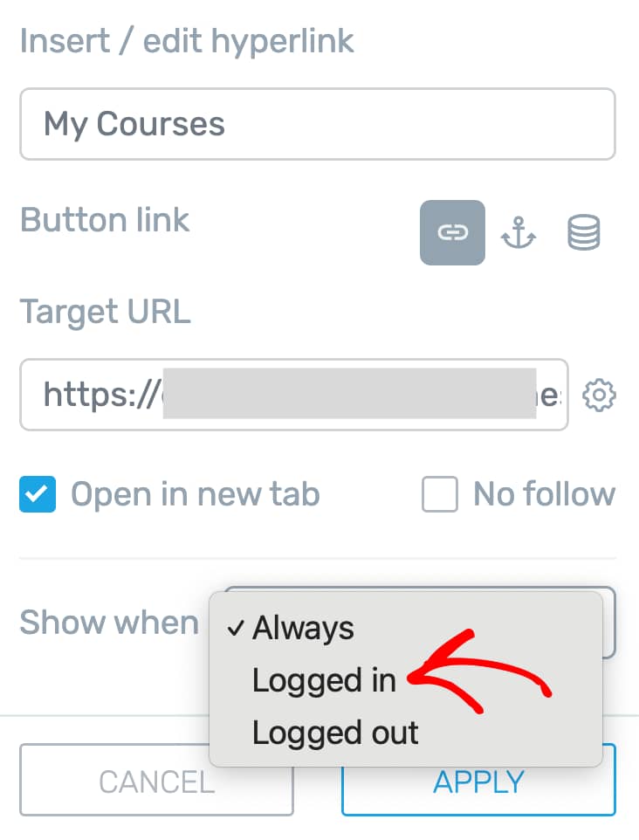Click the 'Show when' label
Viewport: 639px width, 840px height.
(109, 623)
